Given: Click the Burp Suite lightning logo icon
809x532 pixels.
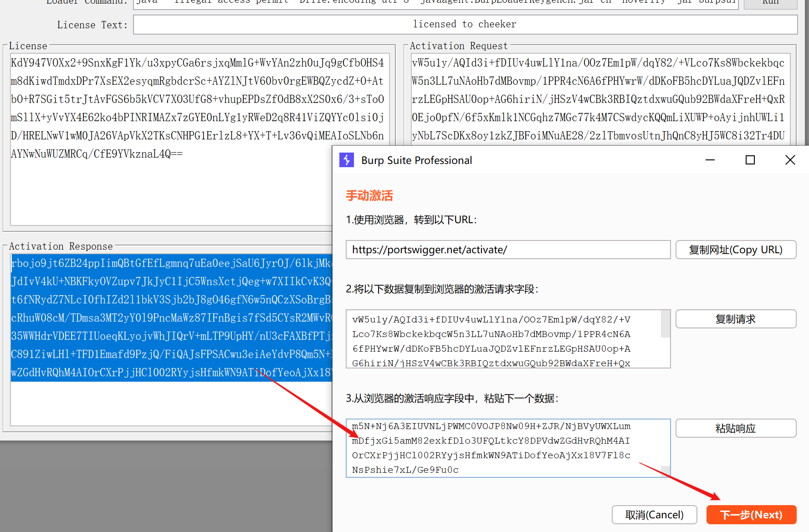Looking at the screenshot, I should (347, 160).
